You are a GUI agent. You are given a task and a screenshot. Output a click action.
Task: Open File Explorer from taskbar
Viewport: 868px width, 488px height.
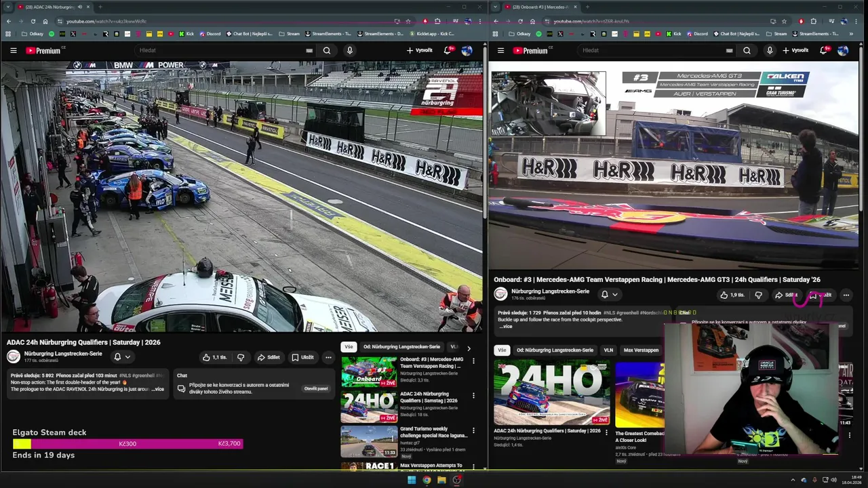(x=441, y=480)
